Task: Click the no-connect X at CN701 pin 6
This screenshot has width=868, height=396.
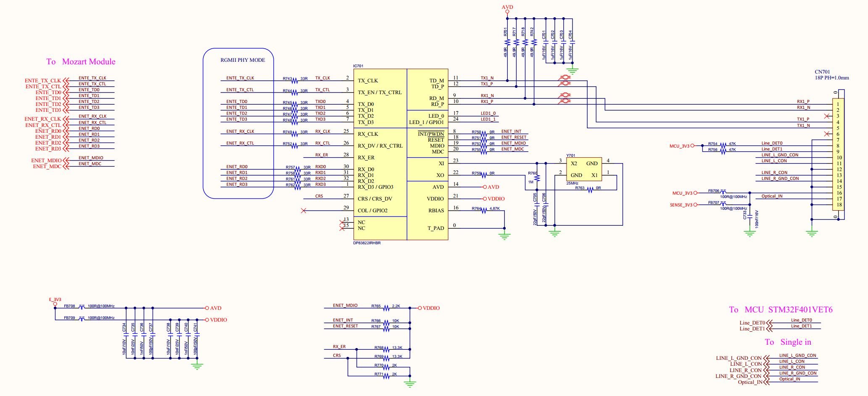Action: (x=827, y=134)
